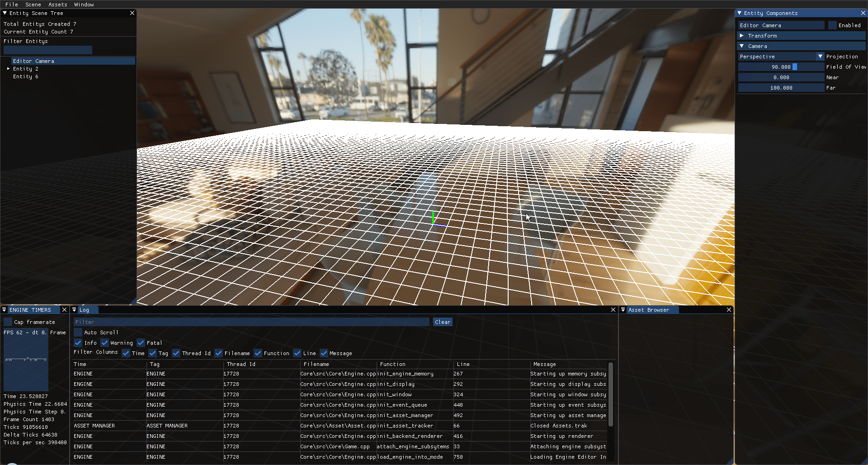
Task: Click the Function column header
Action: coord(393,364)
